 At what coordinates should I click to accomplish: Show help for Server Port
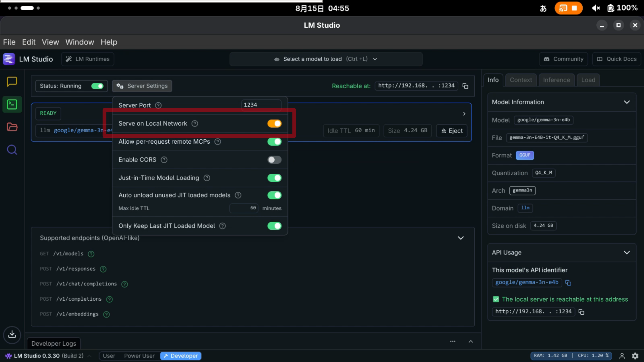coord(158,105)
